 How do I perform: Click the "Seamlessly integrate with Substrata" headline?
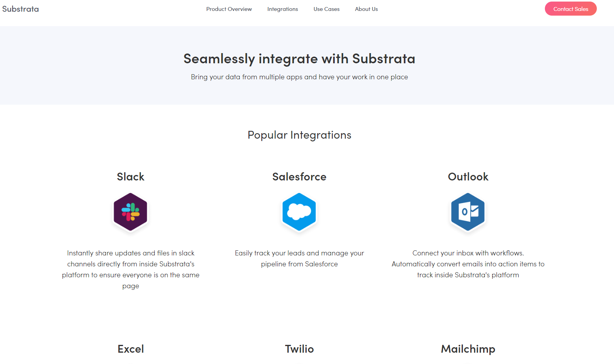(299, 59)
